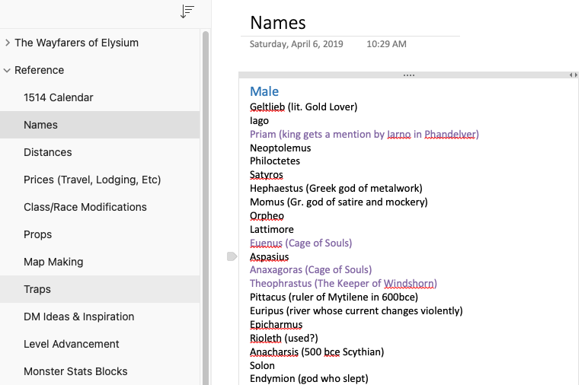Open the Map Making page
The width and height of the screenshot is (588, 385).
coord(53,262)
